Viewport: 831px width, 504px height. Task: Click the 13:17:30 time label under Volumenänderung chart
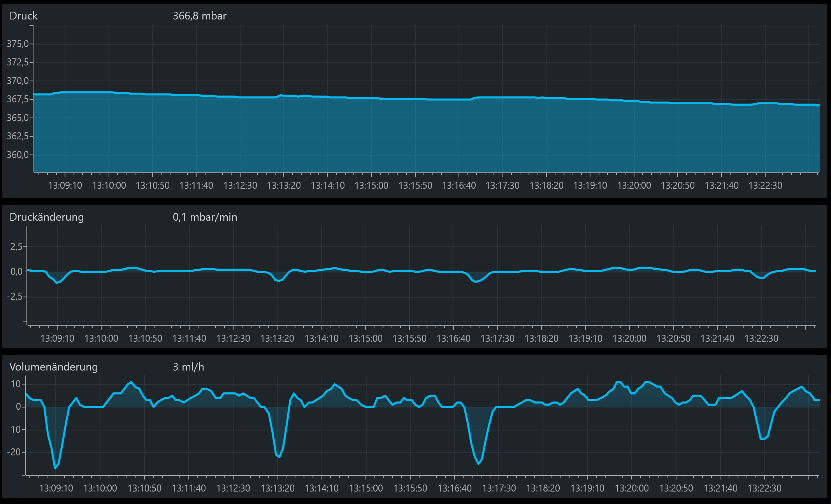(x=499, y=488)
